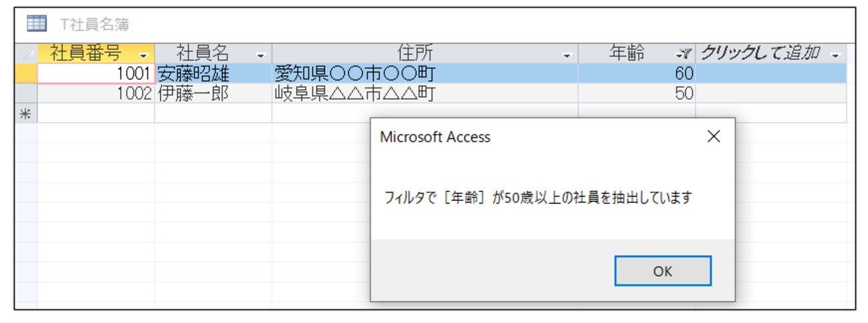The image size is (868, 323).
Task: Click the cell with 伊藤一郎
Action: pos(213,93)
